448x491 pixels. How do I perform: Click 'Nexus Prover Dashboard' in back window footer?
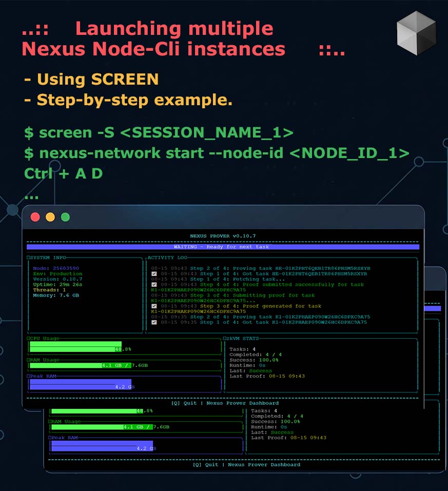264,465
